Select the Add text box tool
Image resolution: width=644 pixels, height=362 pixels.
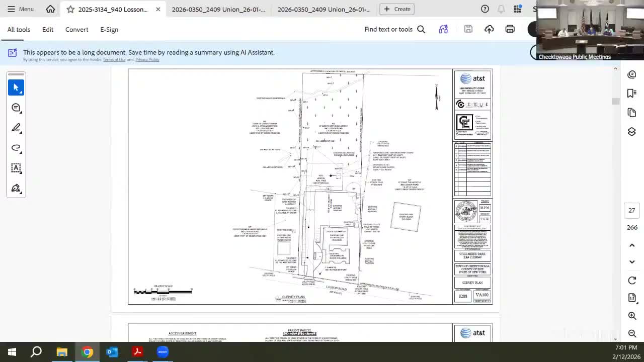(x=16, y=168)
